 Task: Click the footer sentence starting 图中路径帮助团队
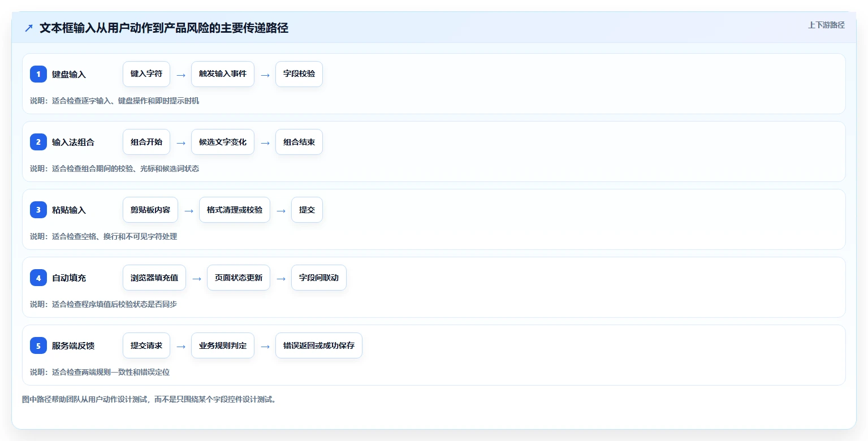[149, 399]
